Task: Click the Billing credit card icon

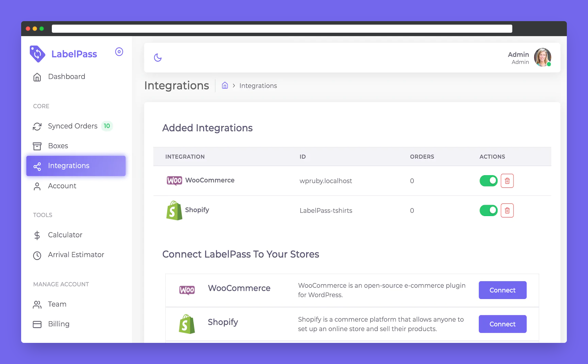Action: (x=37, y=324)
